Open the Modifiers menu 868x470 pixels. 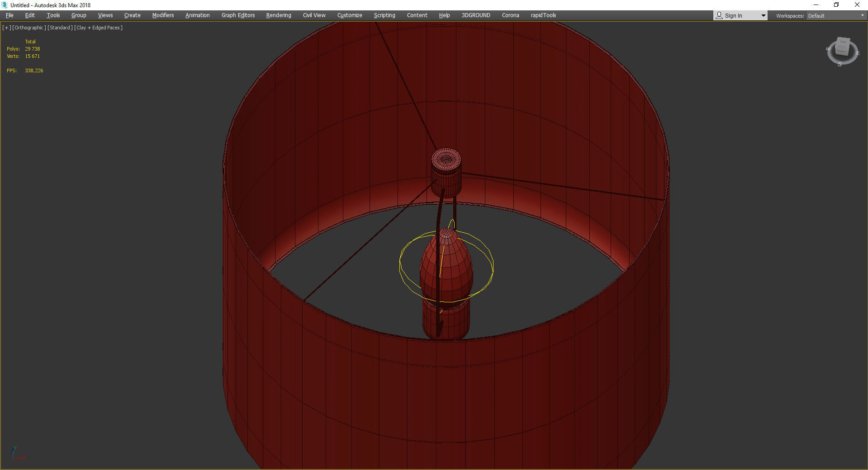click(163, 15)
